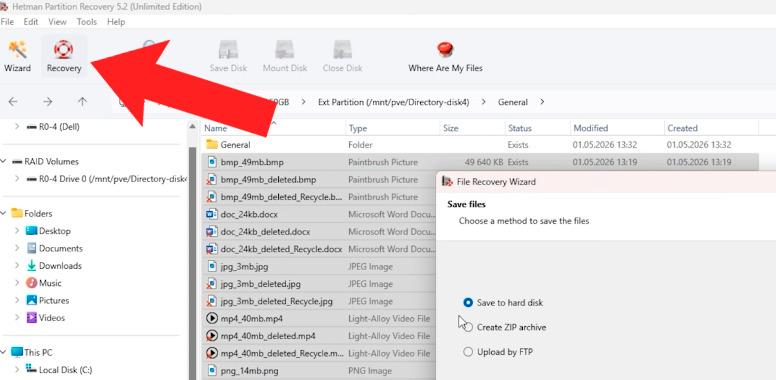The image size is (776, 380).
Task: Expand the R0-4 Drive 0 node
Action: click(17, 179)
